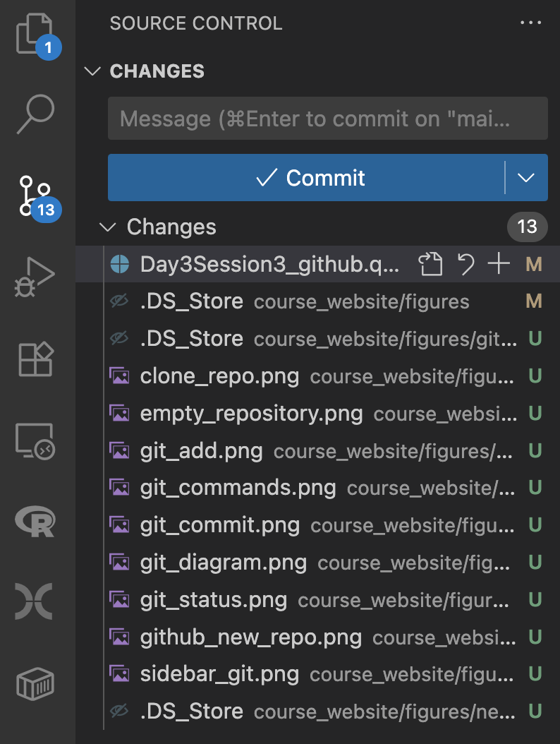Open the Explorer view in activity bar
The height and width of the screenshot is (744, 560).
point(35,34)
